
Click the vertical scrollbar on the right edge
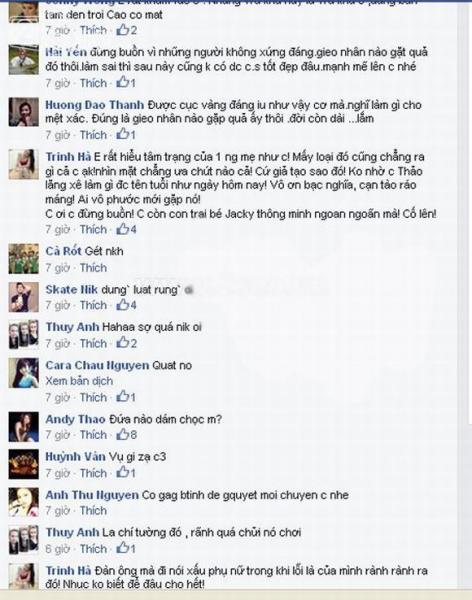point(464,300)
